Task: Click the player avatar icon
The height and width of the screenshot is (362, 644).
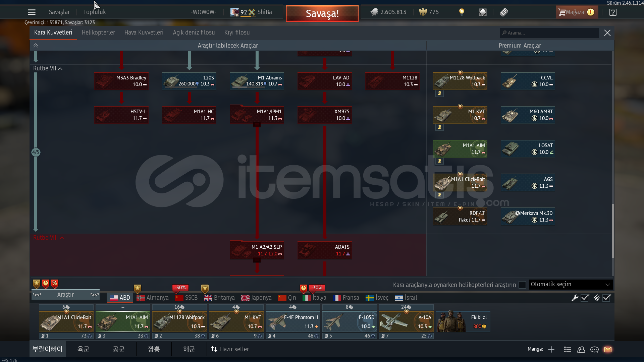Action: click(x=234, y=12)
